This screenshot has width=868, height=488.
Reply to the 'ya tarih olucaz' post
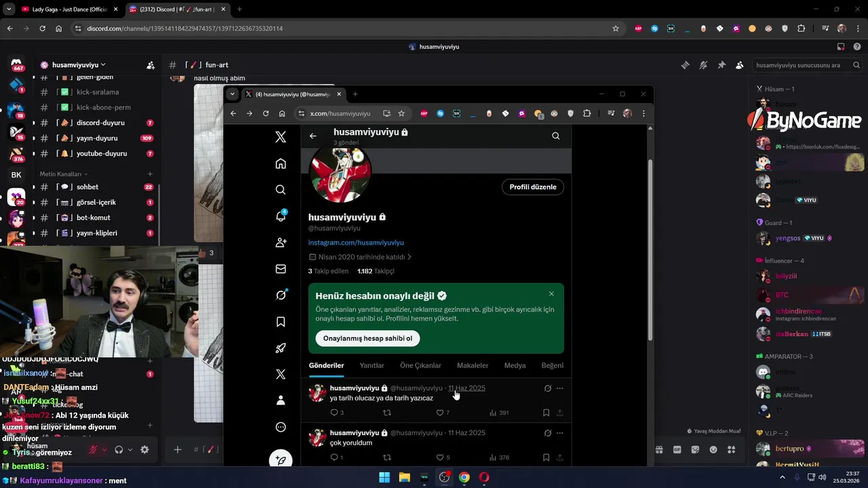pyautogui.click(x=334, y=413)
